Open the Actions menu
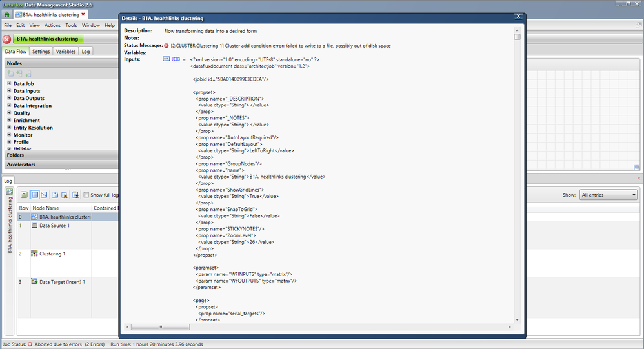This screenshot has width=644, height=349. pyautogui.click(x=52, y=25)
